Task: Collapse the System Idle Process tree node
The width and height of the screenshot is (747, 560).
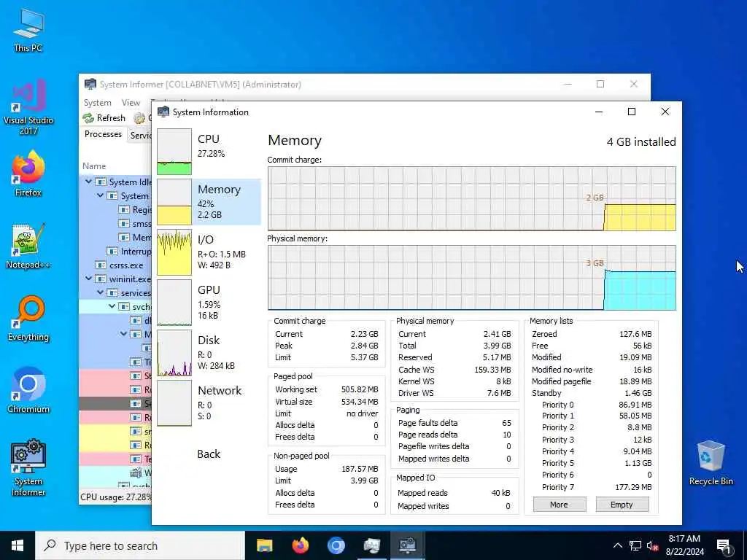Action: 88,182
